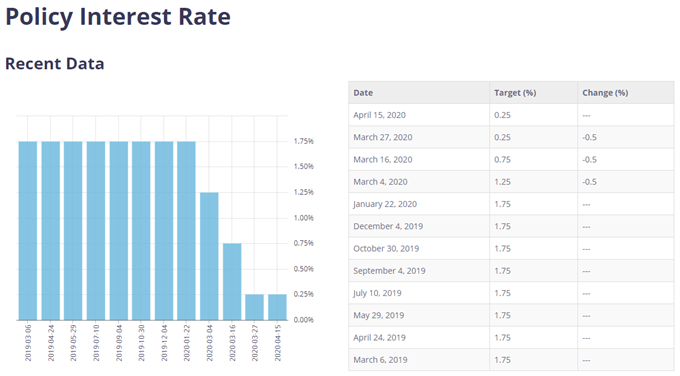
Task: Click target value 1.75 in January 22, 2020 row
Action: (502, 204)
